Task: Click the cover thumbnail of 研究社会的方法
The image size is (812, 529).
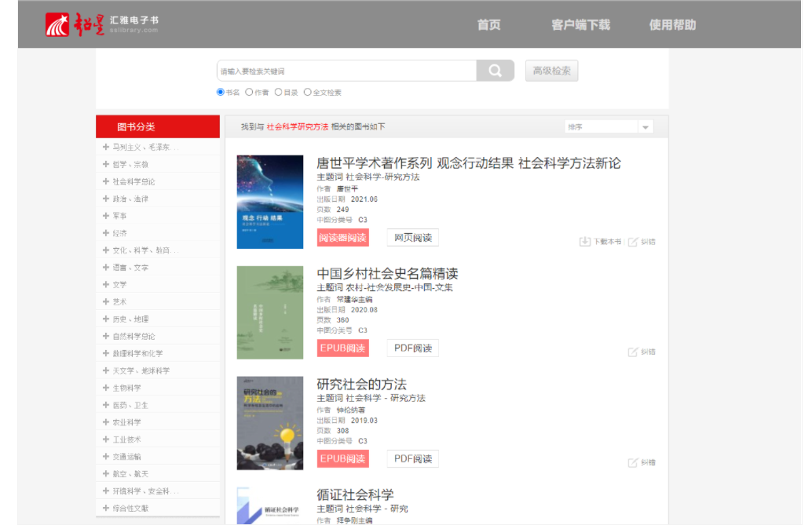Action: (x=270, y=423)
